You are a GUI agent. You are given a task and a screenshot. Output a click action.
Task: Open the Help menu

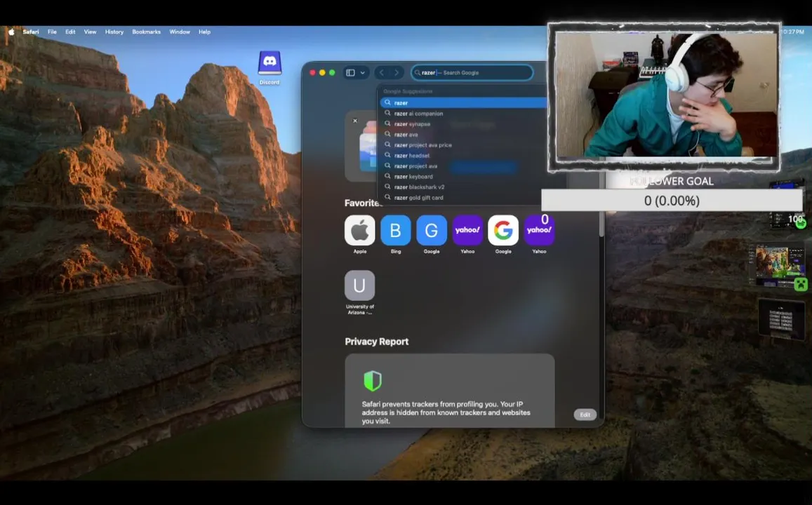click(x=204, y=32)
